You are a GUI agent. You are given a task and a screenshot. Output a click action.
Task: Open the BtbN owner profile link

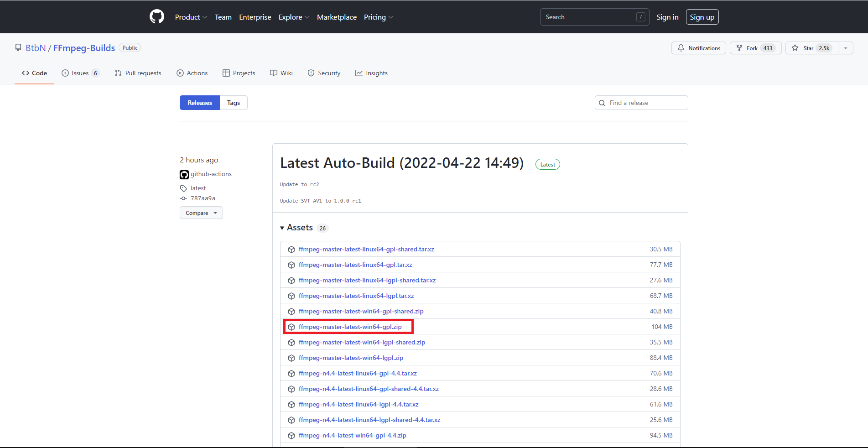coord(36,48)
